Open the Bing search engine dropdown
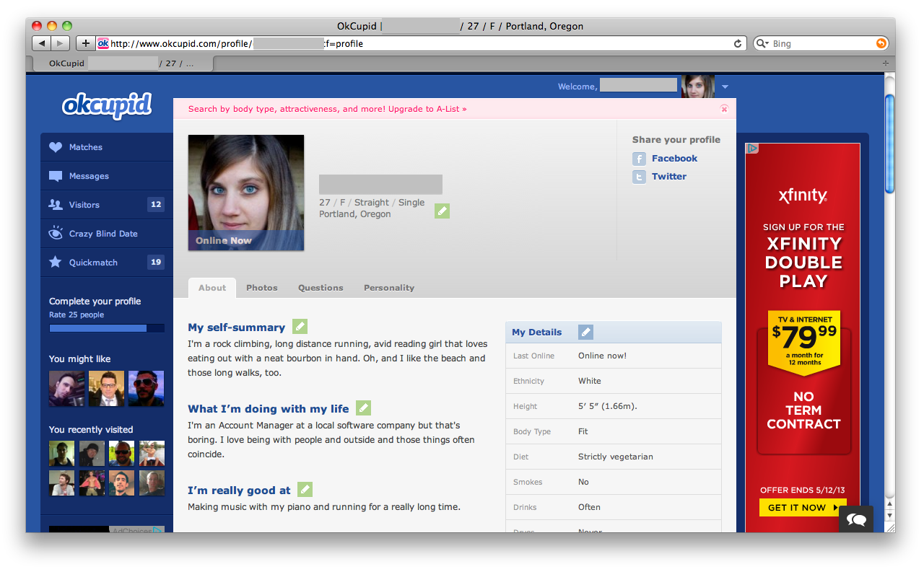Image resolution: width=924 pixels, height=572 pixels. point(763,44)
